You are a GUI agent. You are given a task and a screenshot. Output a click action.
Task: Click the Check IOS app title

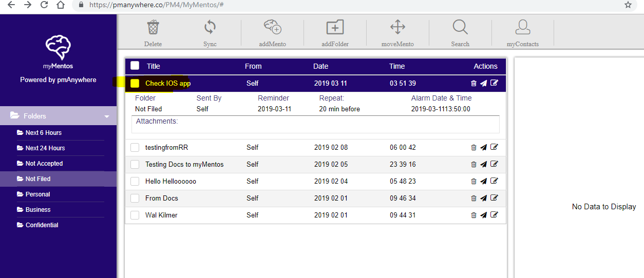(168, 83)
